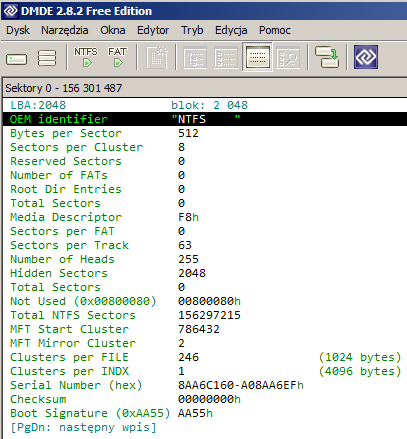Click the LBA:2048 header text
The image size is (407, 439).
click(x=38, y=105)
